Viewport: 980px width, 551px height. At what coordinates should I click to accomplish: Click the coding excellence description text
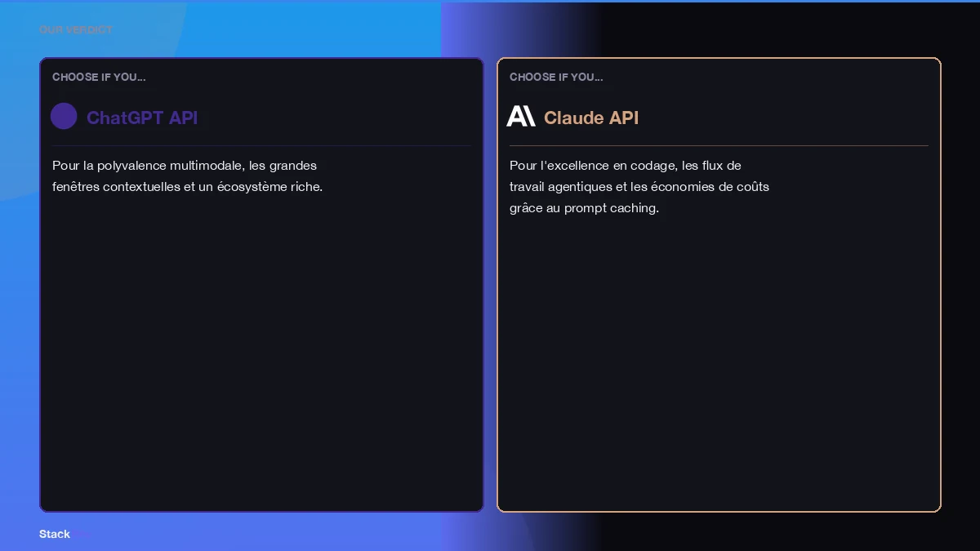coord(639,186)
